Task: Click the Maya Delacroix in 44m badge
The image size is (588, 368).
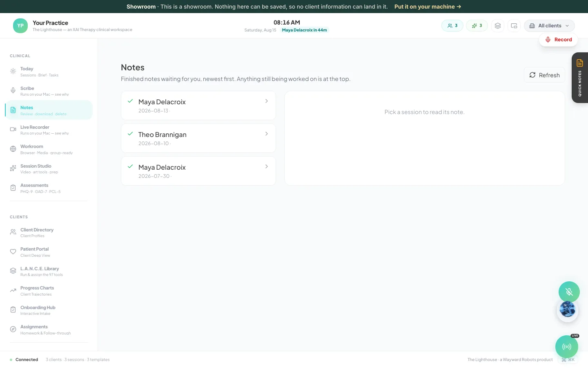Action: [x=304, y=30]
